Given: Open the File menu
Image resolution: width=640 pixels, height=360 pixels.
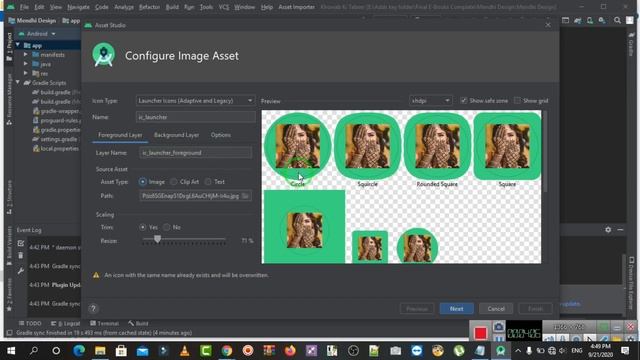Looking at the screenshot, I should (24, 7).
